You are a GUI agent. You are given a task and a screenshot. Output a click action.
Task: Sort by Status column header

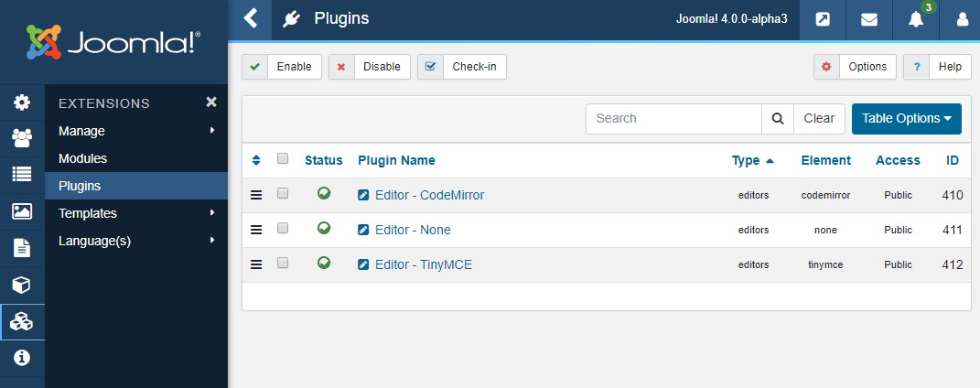pos(324,160)
